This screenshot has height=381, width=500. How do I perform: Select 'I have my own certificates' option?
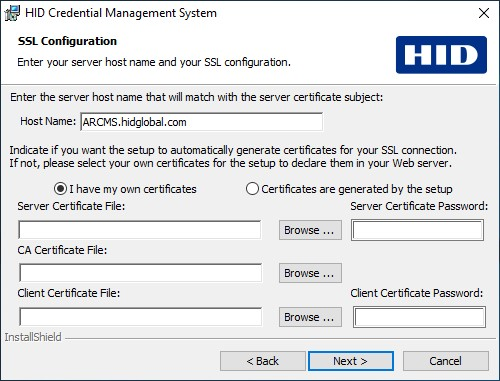tap(60, 189)
